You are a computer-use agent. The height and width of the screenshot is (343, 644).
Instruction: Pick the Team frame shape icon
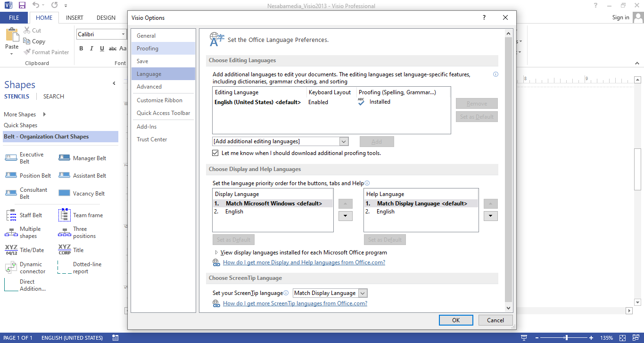tap(64, 215)
